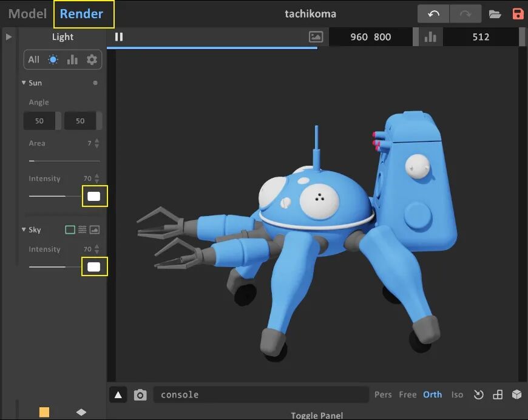Switch to the Model tab

tap(27, 14)
